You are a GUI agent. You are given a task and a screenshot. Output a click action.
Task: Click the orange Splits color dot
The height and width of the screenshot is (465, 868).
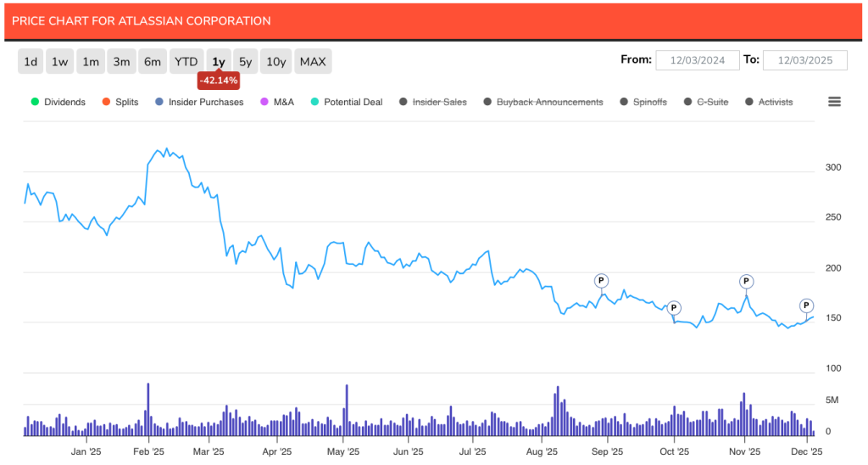pyautogui.click(x=106, y=102)
